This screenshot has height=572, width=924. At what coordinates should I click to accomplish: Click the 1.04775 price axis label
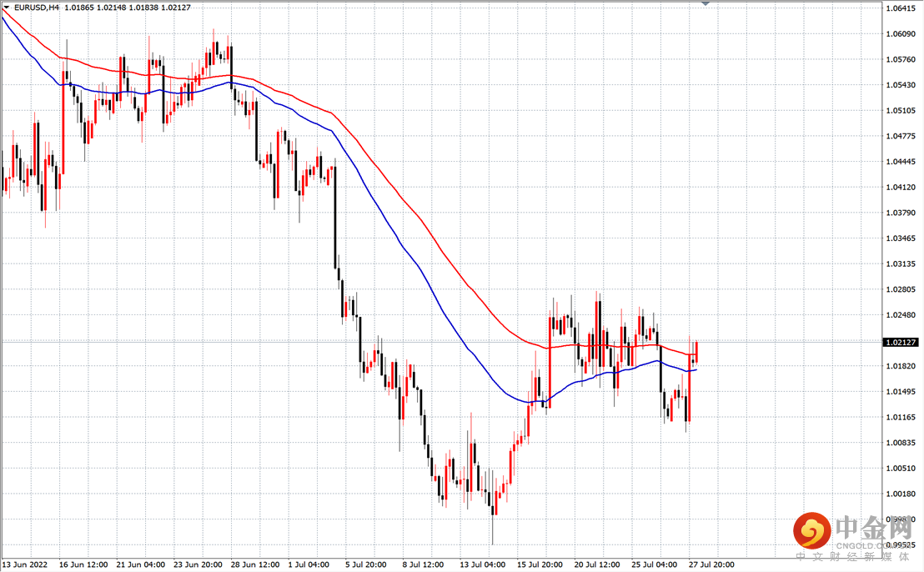901,136
